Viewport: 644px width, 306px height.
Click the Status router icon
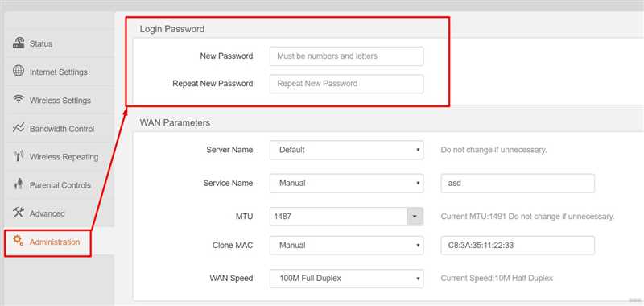click(x=19, y=43)
